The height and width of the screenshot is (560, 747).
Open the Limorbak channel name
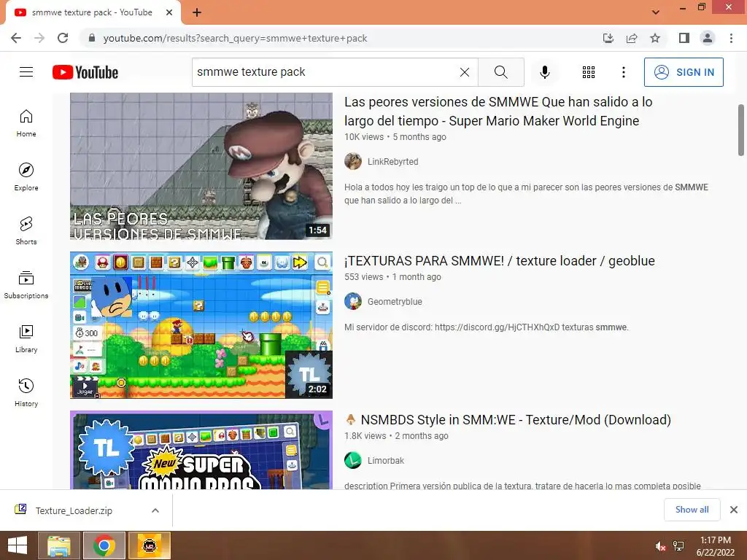[x=385, y=461]
